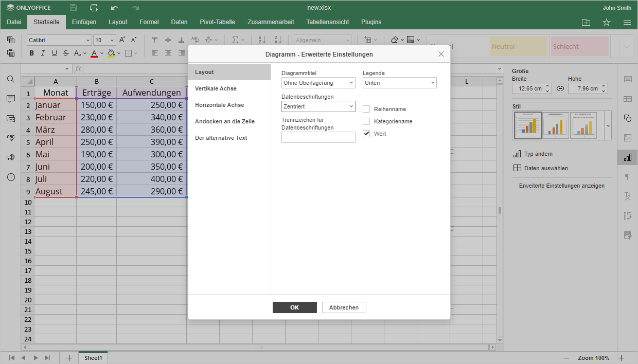The height and width of the screenshot is (364, 638).
Task: Open Comments panel in left sidebar
Action: point(11,99)
